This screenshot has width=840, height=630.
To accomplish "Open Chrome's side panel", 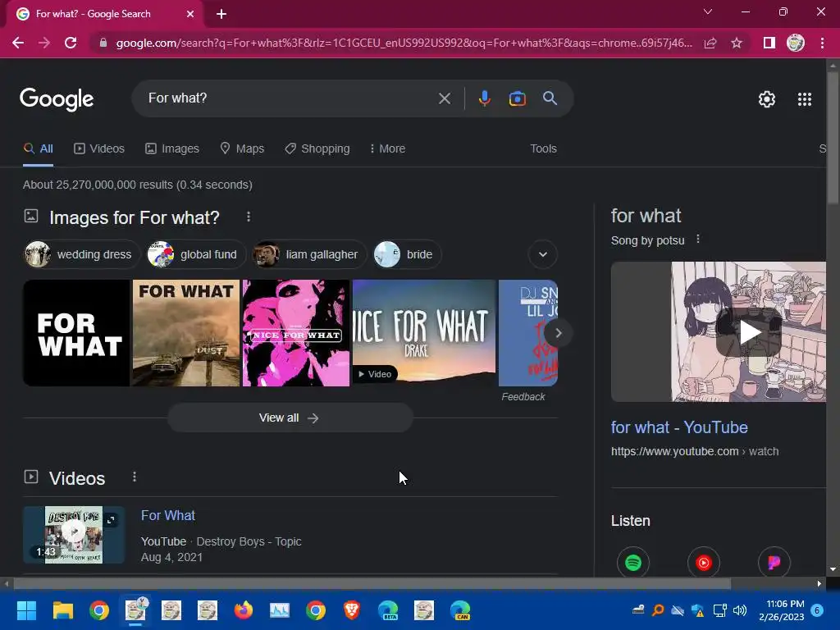I will [x=769, y=43].
